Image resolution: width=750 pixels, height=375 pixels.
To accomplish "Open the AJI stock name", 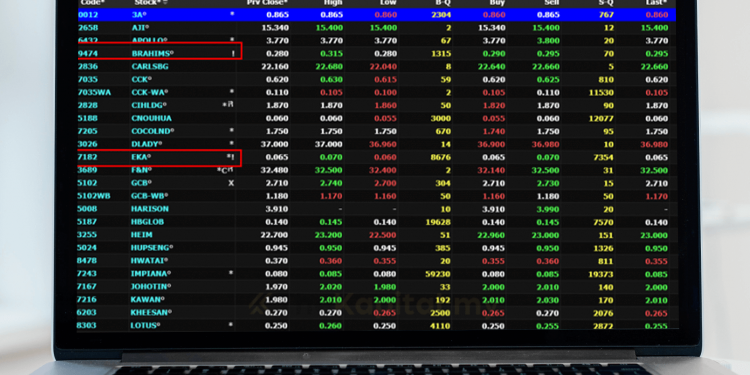I will [x=140, y=28].
